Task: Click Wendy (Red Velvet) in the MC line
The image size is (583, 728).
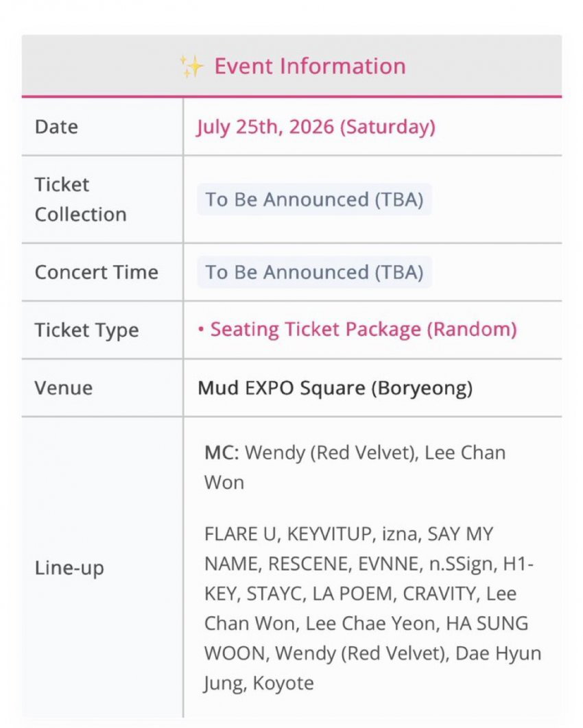Action: click(x=331, y=453)
